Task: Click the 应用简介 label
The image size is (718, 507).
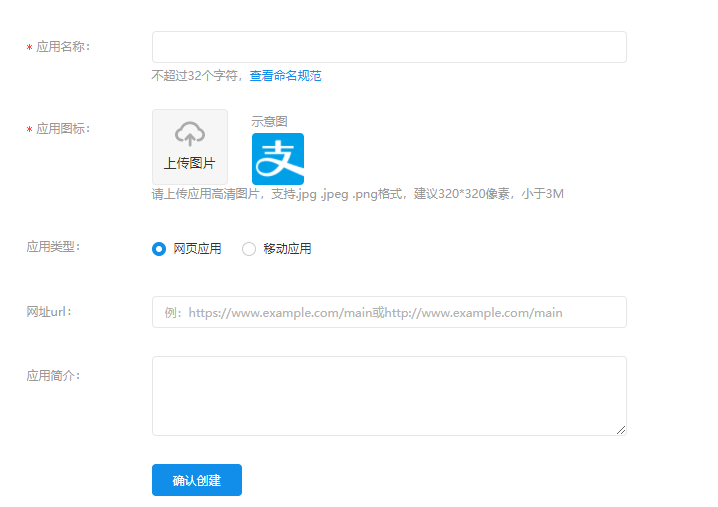Action: click(x=54, y=376)
